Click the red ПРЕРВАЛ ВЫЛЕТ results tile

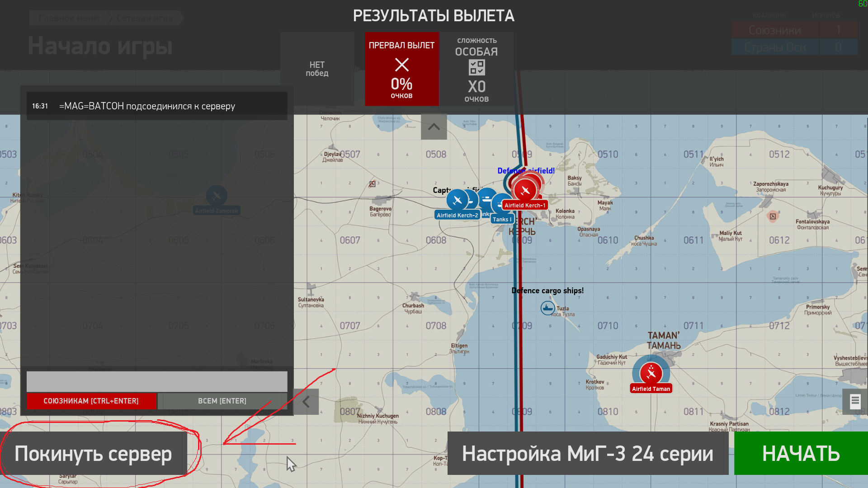401,69
